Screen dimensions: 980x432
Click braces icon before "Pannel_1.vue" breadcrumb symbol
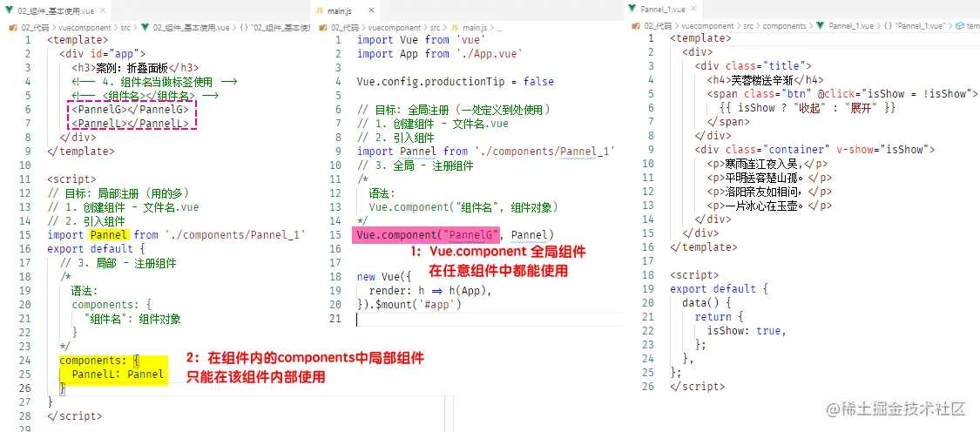click(888, 26)
